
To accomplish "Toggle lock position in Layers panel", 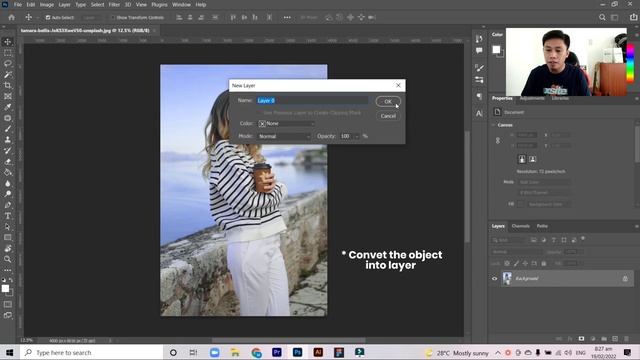I will 525,264.
